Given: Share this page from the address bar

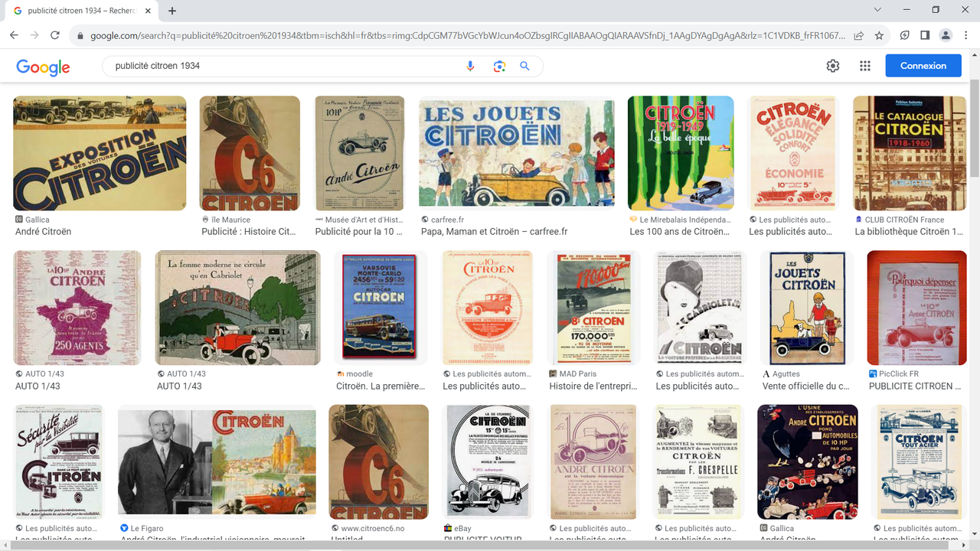Looking at the screenshot, I should tap(859, 35).
